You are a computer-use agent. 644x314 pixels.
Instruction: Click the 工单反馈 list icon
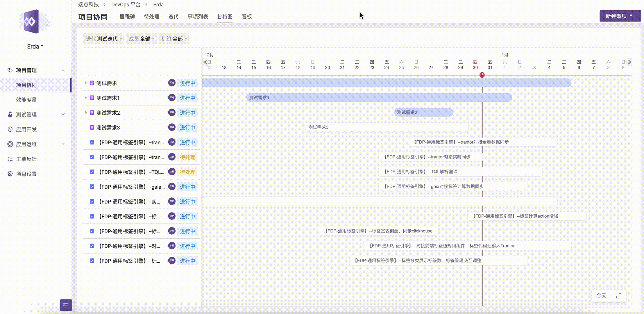pyautogui.click(x=10, y=159)
